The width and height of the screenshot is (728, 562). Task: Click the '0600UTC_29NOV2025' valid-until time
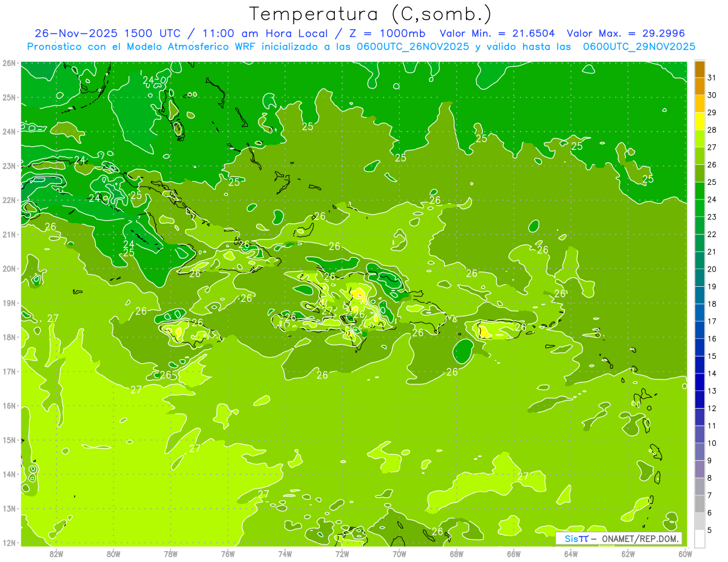pyautogui.click(x=639, y=47)
